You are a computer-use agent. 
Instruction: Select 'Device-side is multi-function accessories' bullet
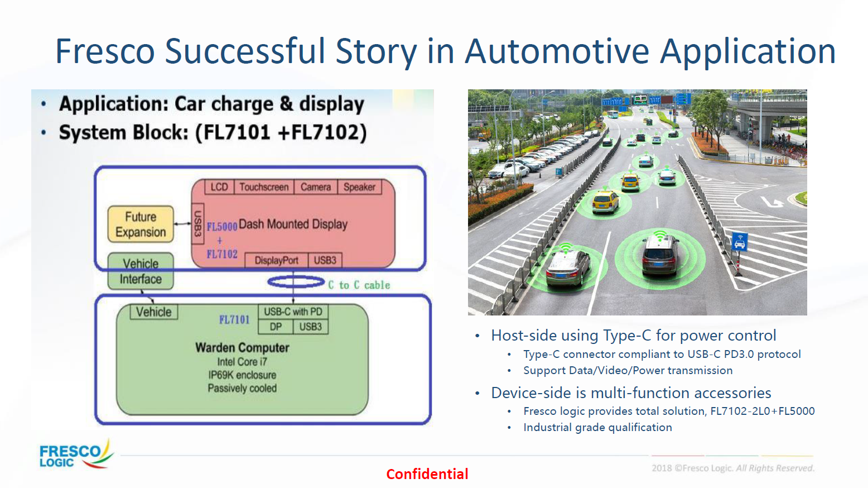(631, 393)
